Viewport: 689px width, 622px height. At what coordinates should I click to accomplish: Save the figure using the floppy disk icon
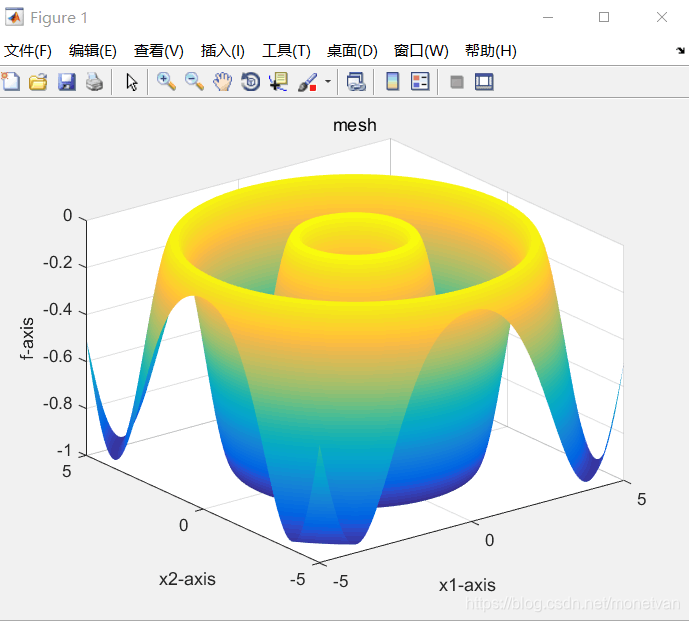click(67, 82)
